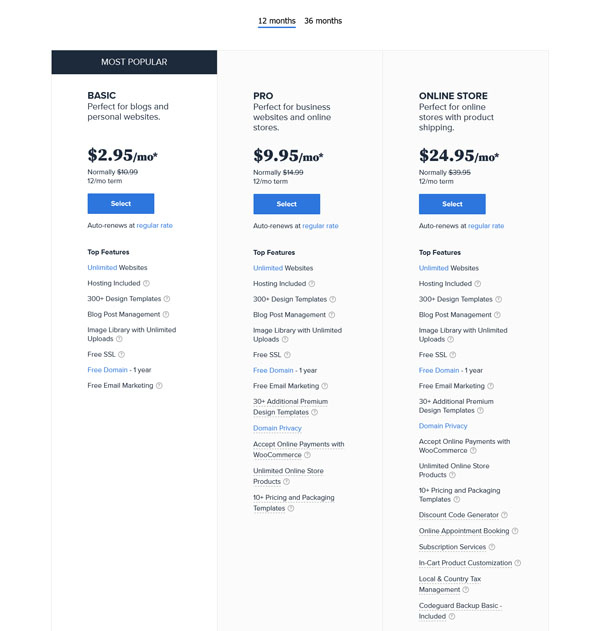Open regular rate link under Basic plan
The image size is (600, 631).
pos(154,226)
